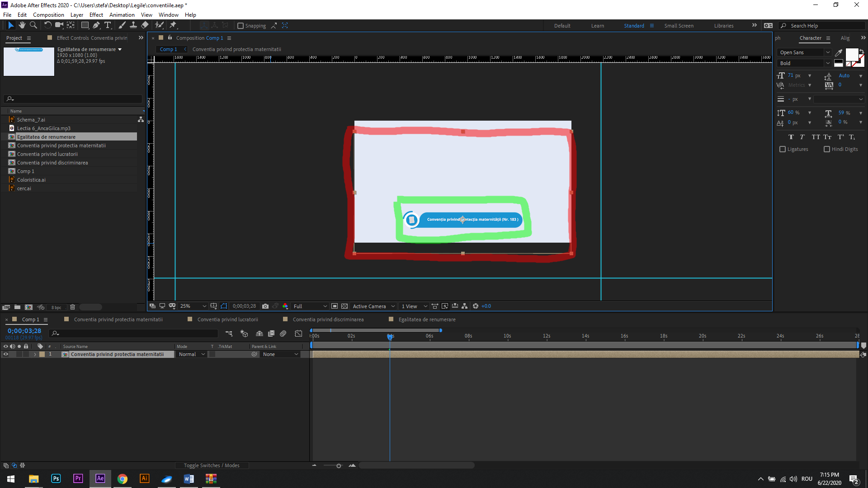Open the Open Sans font family dropdown
Viewport: 868px width, 488px height.
click(x=804, y=52)
